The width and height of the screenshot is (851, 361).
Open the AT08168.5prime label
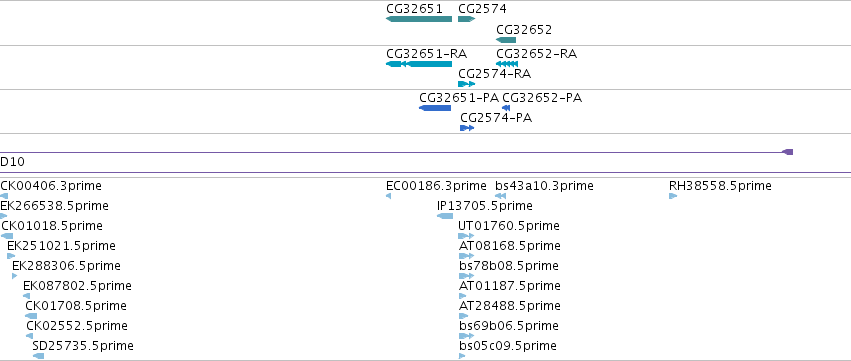coord(509,246)
